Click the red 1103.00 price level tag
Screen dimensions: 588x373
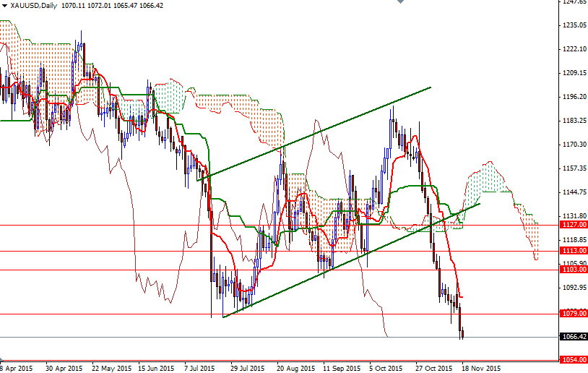[x=572, y=269]
